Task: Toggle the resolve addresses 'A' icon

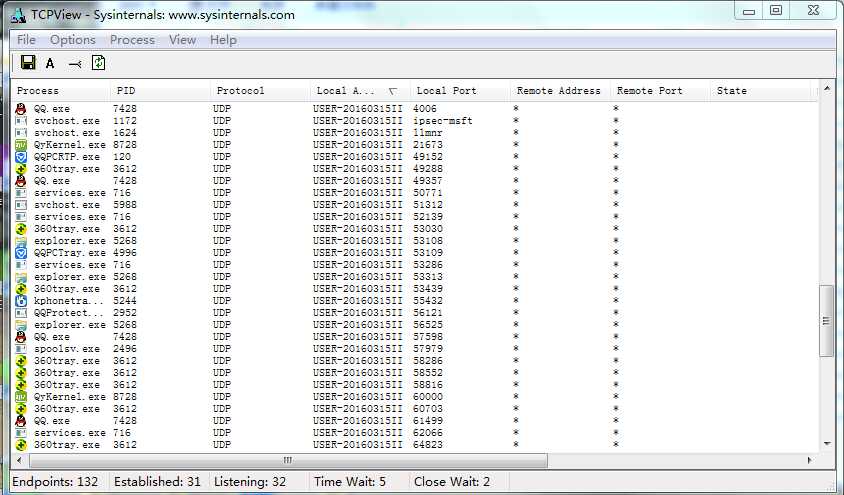Action: click(x=50, y=63)
